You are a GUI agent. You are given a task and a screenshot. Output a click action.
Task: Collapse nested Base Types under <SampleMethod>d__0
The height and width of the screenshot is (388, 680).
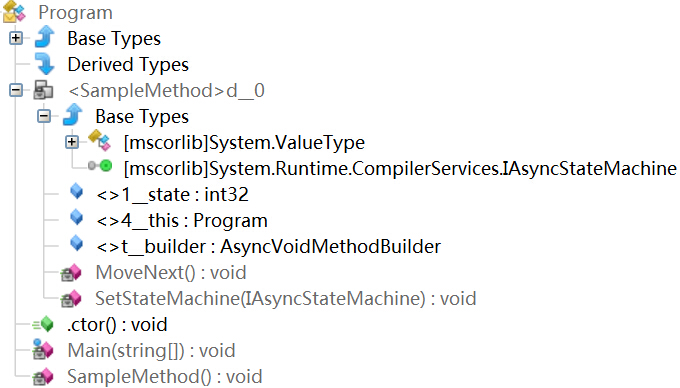click(x=44, y=116)
